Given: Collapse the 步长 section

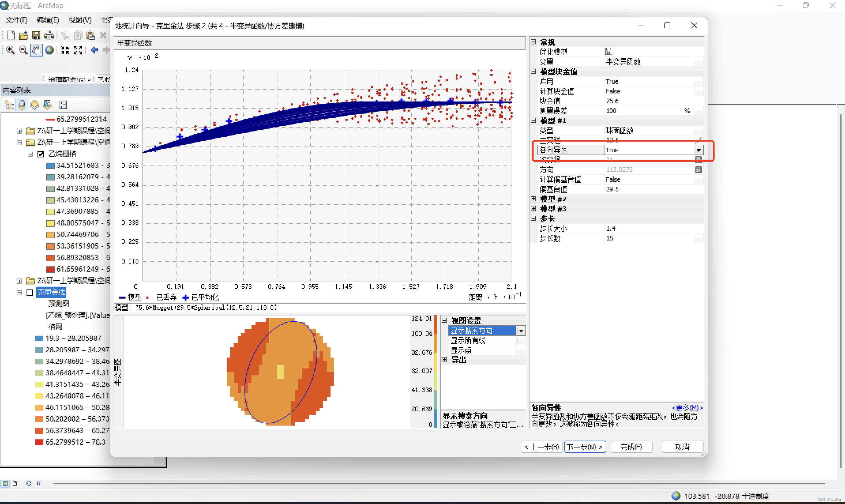Looking at the screenshot, I should [x=533, y=218].
